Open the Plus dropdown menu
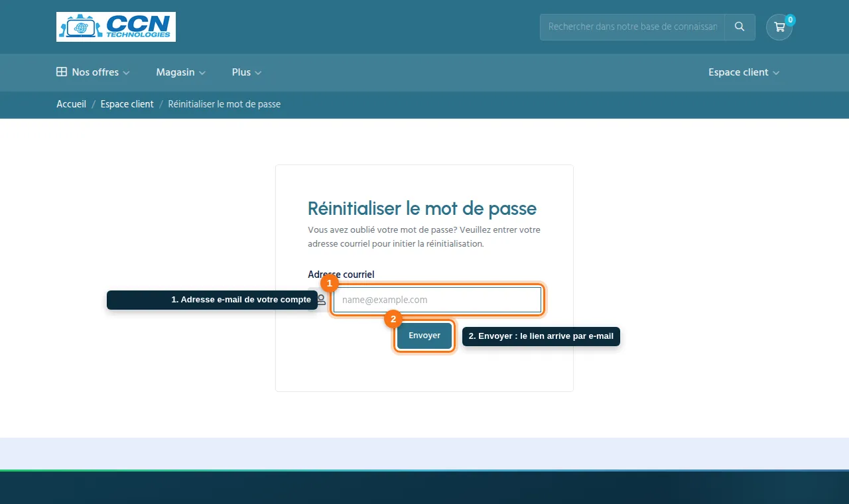 (x=247, y=72)
